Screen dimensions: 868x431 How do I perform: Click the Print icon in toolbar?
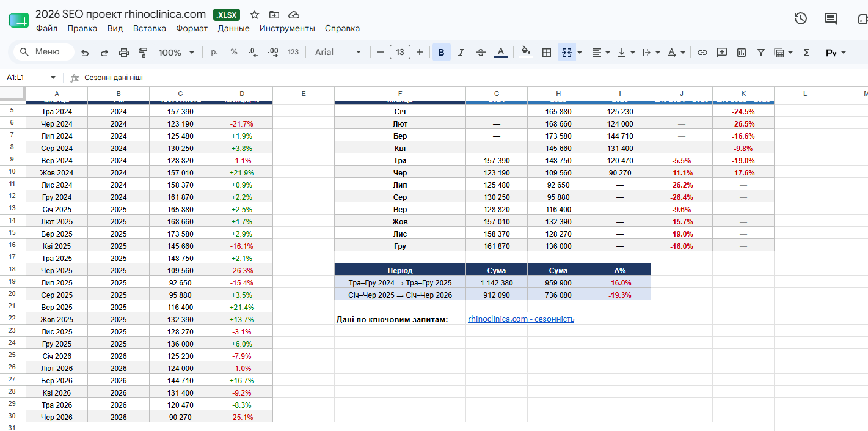(x=124, y=53)
